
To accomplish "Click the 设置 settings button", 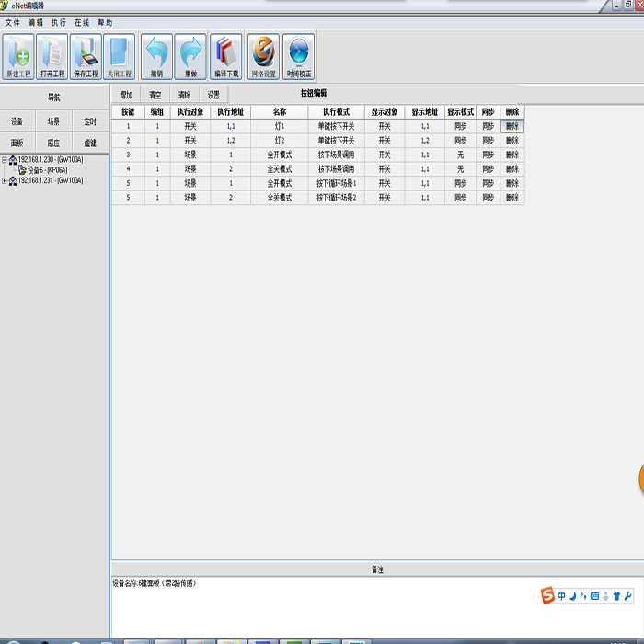I will coord(213,95).
